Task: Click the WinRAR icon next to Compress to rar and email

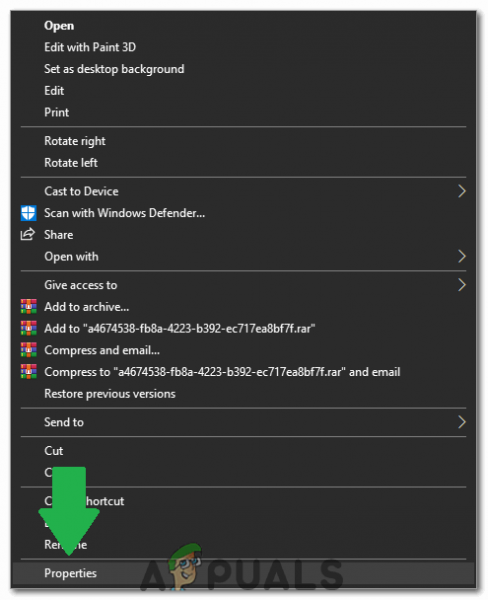Action: [29, 372]
